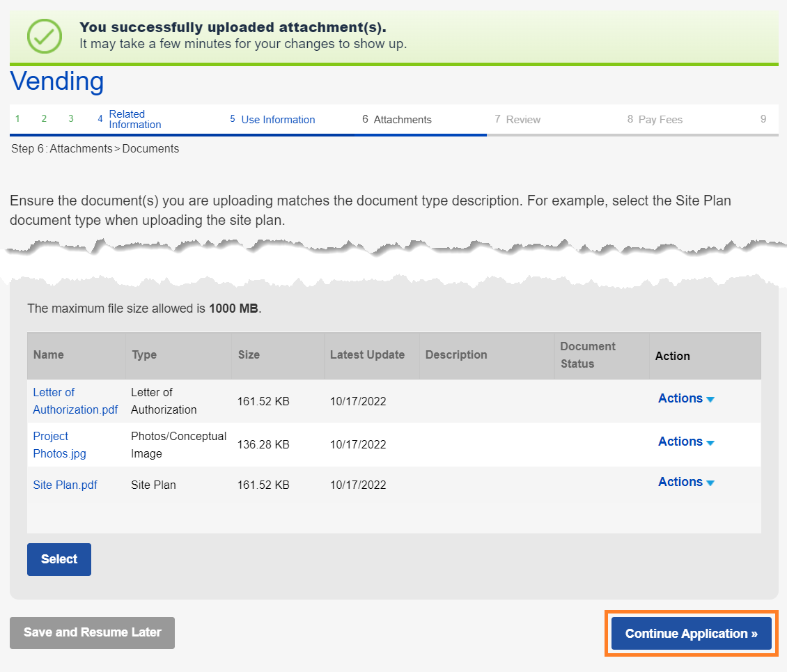
Task: Jump to step 3 in progress bar
Action: tap(70, 119)
